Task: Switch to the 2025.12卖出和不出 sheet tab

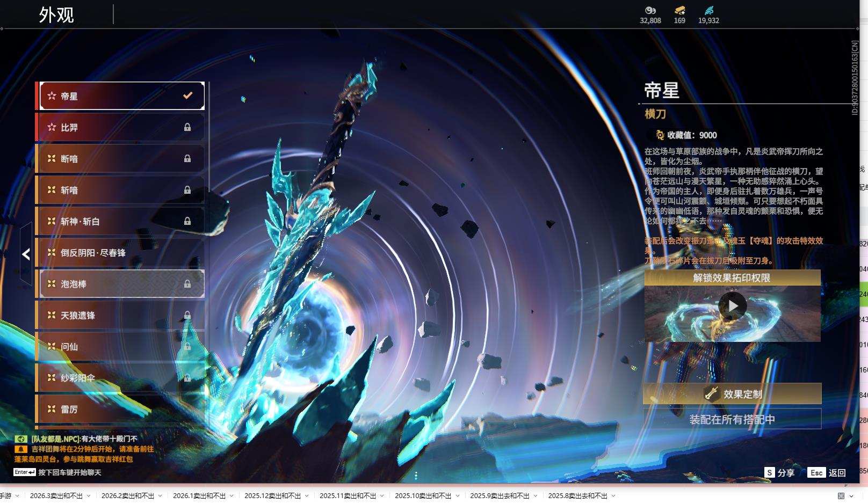Action: coord(273,496)
